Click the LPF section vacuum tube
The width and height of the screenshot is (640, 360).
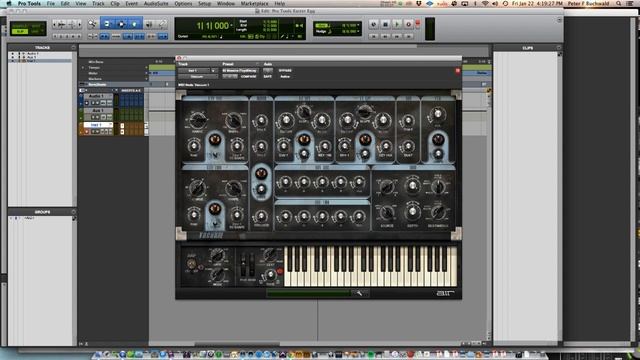click(x=365, y=140)
